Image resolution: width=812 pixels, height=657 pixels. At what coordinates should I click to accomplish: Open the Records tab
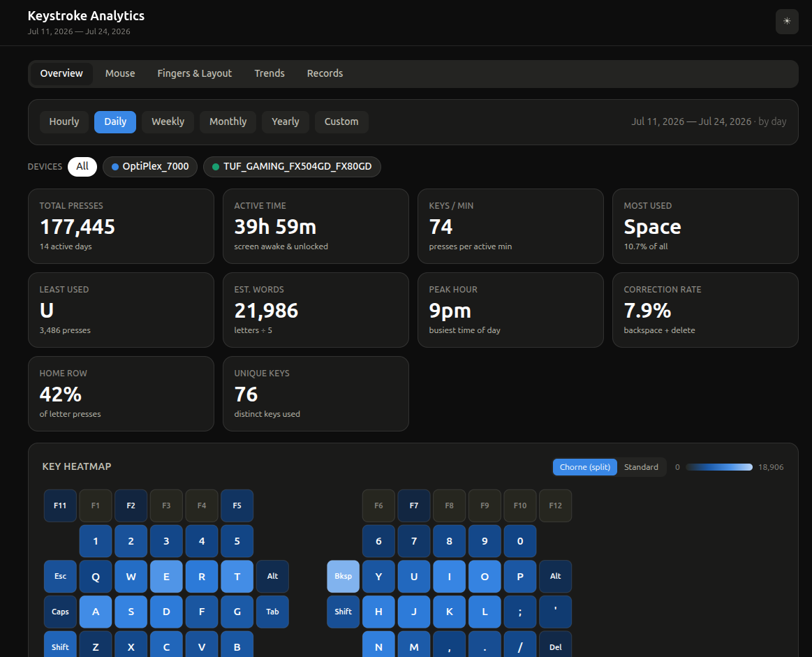[325, 73]
